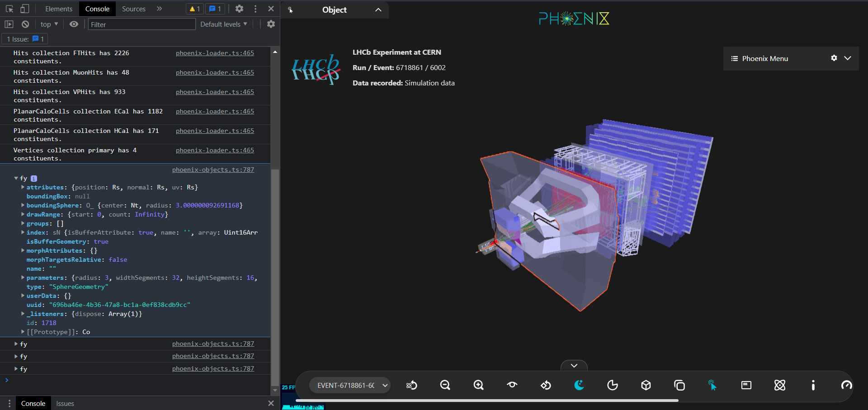Select the Object selection pointer tool
Image resolution: width=868 pixels, height=410 pixels.
click(x=712, y=385)
